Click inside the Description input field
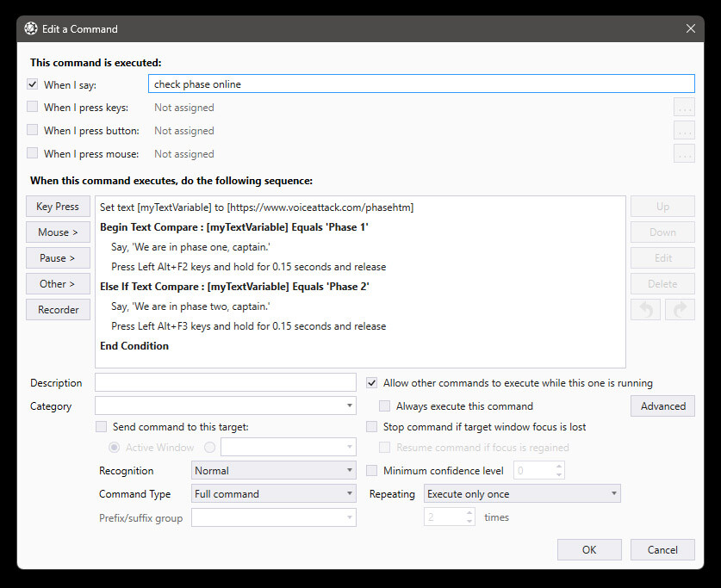 (226, 381)
